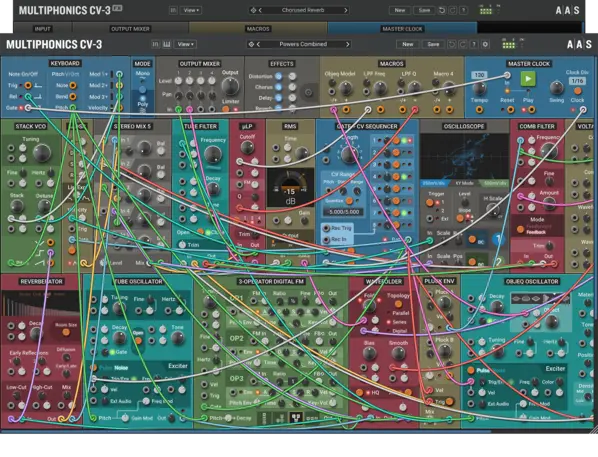Screen dimensions: 598x457
Task: Start playback with the green Master Clock play button
Action: click(528, 79)
